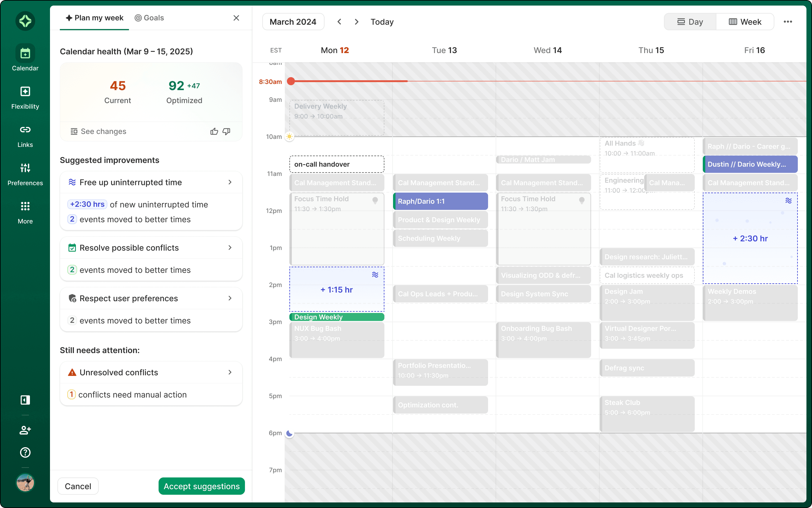Open the Flexibility sidebar icon
This screenshot has height=508, width=812.
[x=25, y=92]
